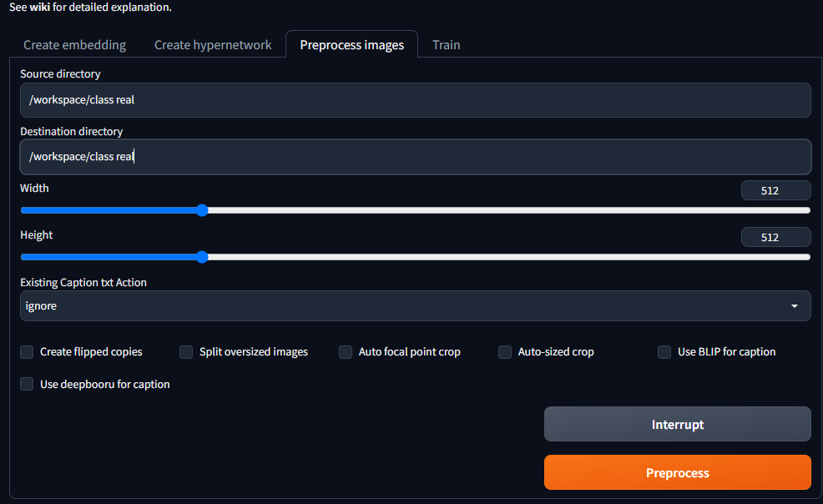The height and width of the screenshot is (504, 823).
Task: Open the wiki link for detailed explanation
Action: point(39,8)
